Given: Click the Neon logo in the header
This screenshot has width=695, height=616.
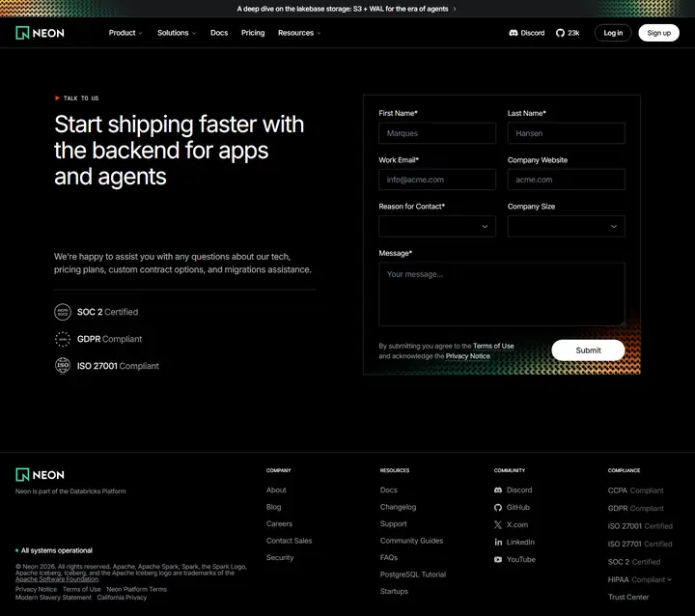Looking at the screenshot, I should (40, 33).
